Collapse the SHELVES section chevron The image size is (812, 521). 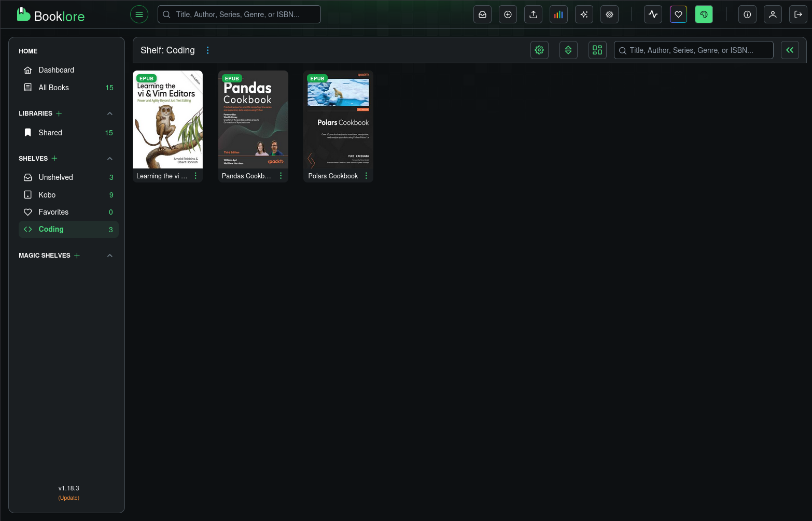coord(110,158)
